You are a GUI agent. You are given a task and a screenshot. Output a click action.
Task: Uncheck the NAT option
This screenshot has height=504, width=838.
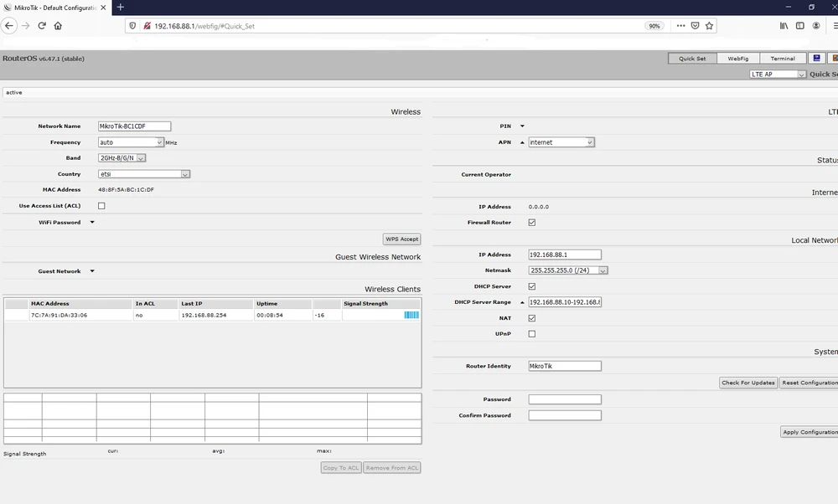[532, 317]
